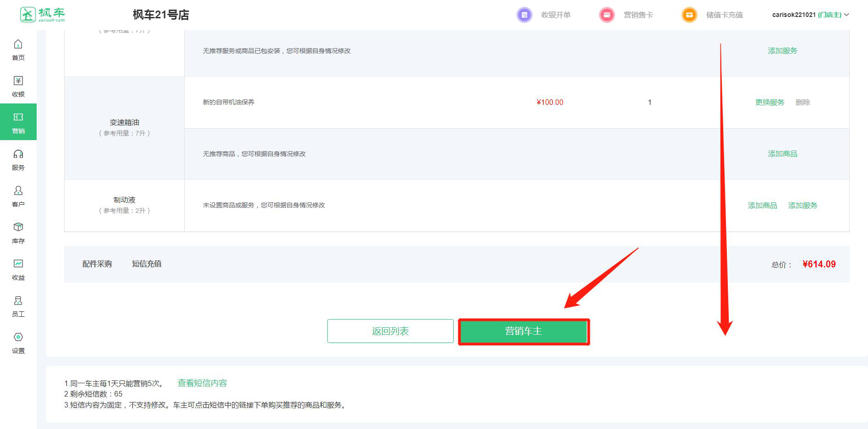Click the 短信内容为固定 note line
The image size is (868, 429).
(205, 405)
